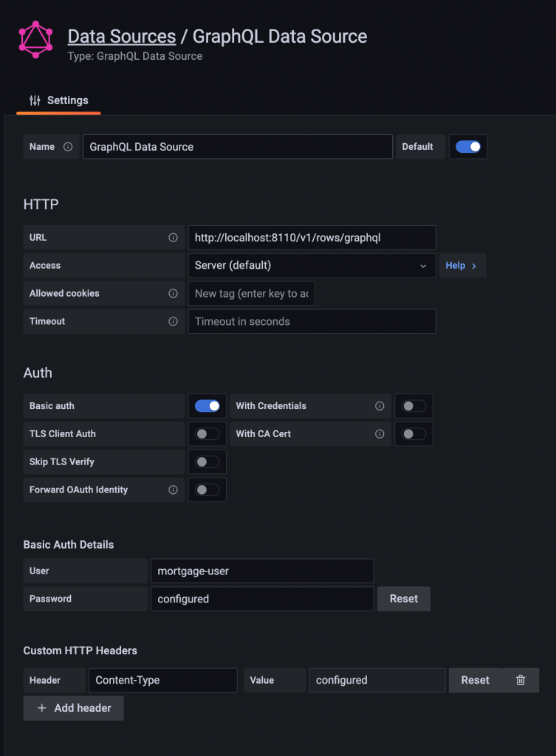
Task: Click the Allowed cookies tag input dropdown
Action: [251, 293]
